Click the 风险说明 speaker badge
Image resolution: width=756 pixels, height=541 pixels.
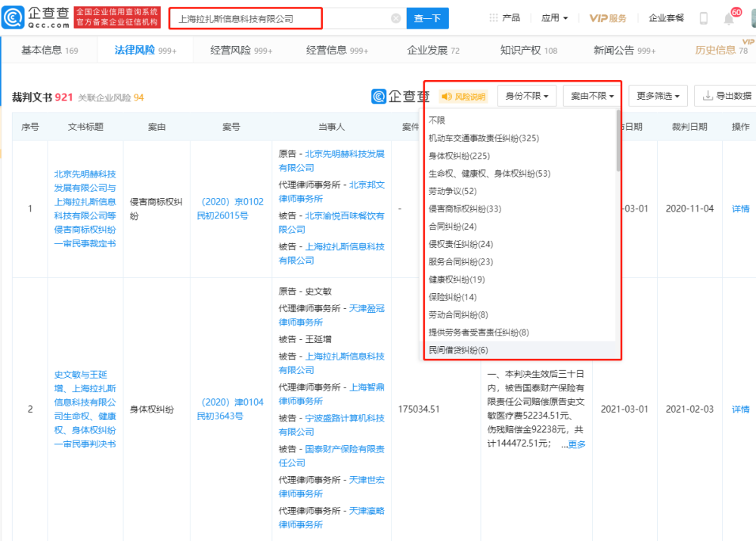tap(463, 97)
